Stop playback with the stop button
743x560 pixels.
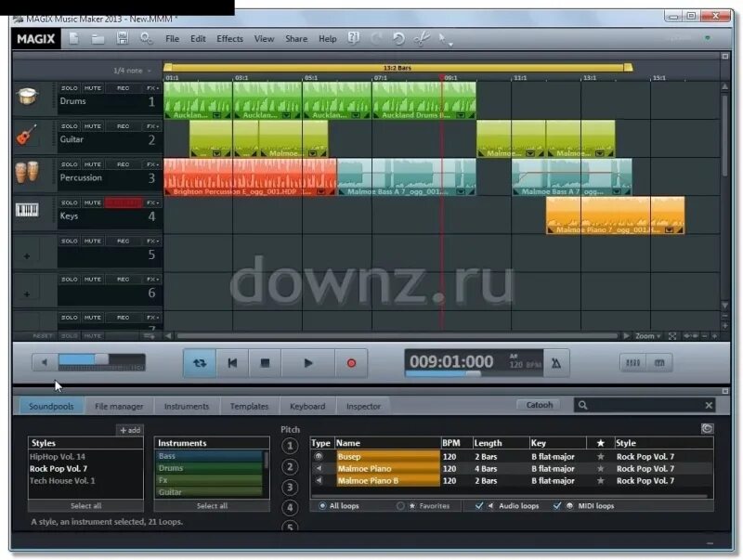pyautogui.click(x=265, y=363)
